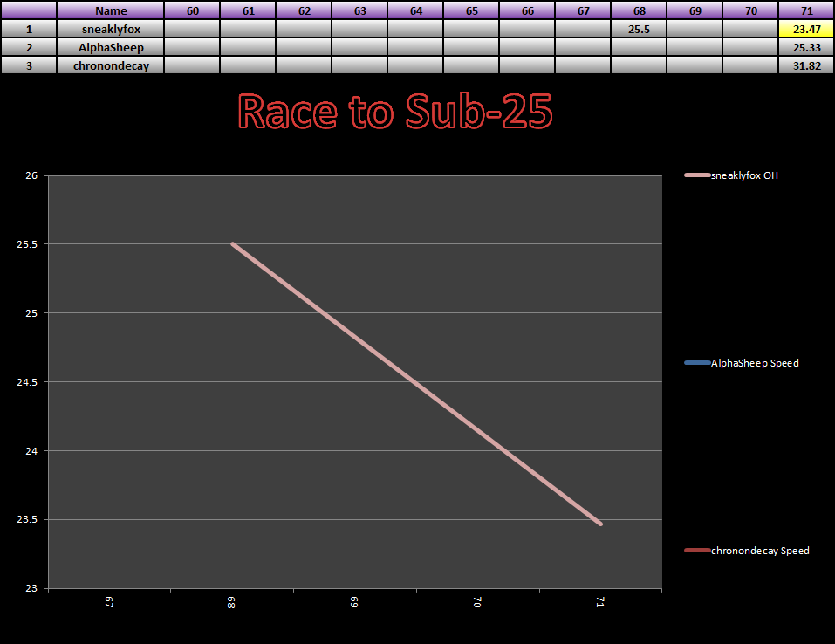835x644 pixels.
Task: Select the sneaklyfox name cell
Action: [111, 30]
